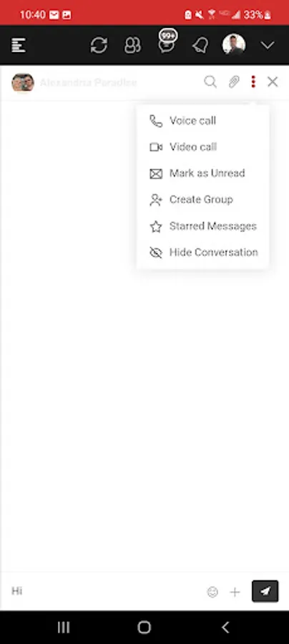289x644 pixels.
Task: Open the notifications bell
Action: pyautogui.click(x=200, y=45)
